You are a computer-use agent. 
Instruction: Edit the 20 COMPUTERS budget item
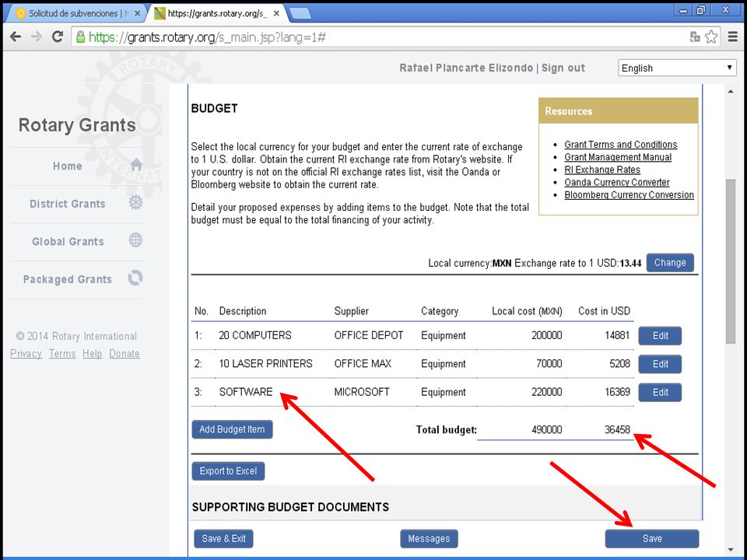660,336
